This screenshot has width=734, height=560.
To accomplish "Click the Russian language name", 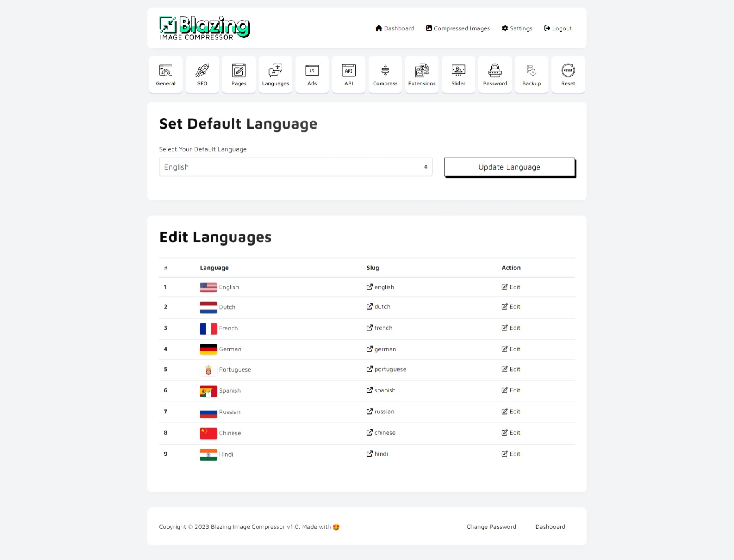I will click(x=229, y=412).
